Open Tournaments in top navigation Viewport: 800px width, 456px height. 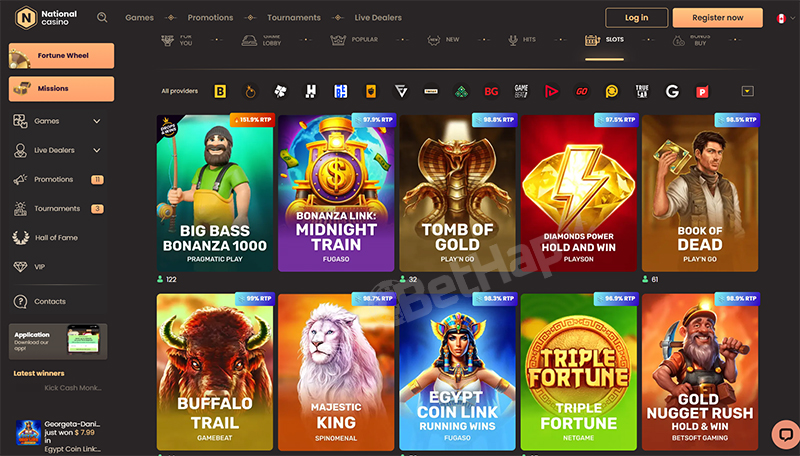pos(294,18)
